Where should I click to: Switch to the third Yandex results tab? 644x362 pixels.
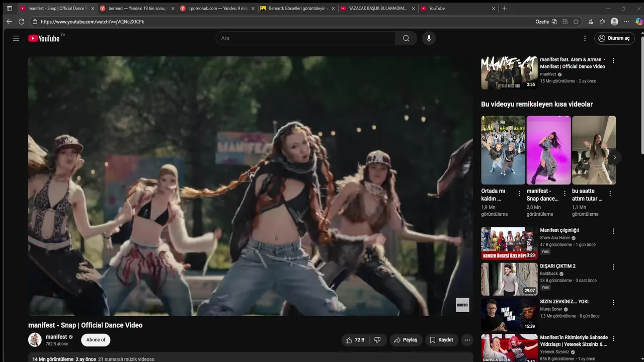(x=217, y=8)
